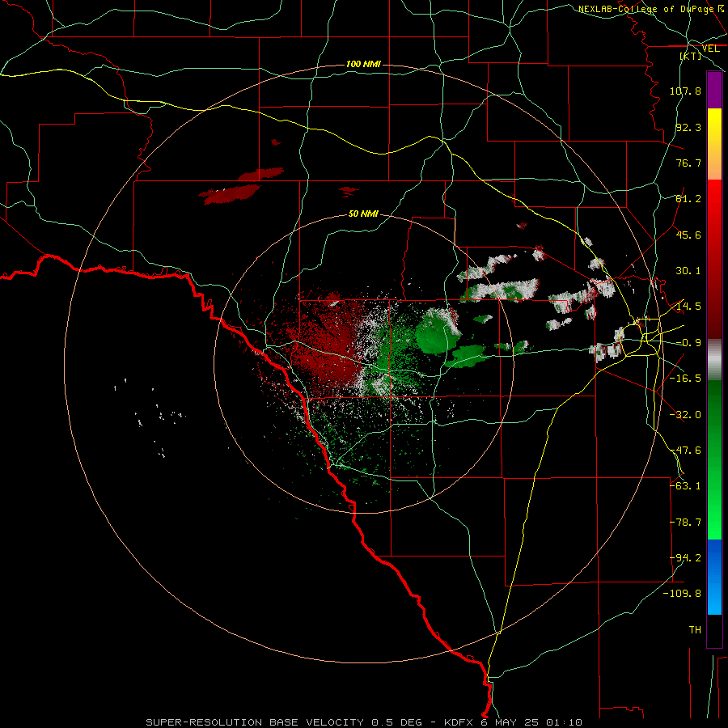
Task: Select the -109.8 velocity scale value
Action: pyautogui.click(x=683, y=594)
